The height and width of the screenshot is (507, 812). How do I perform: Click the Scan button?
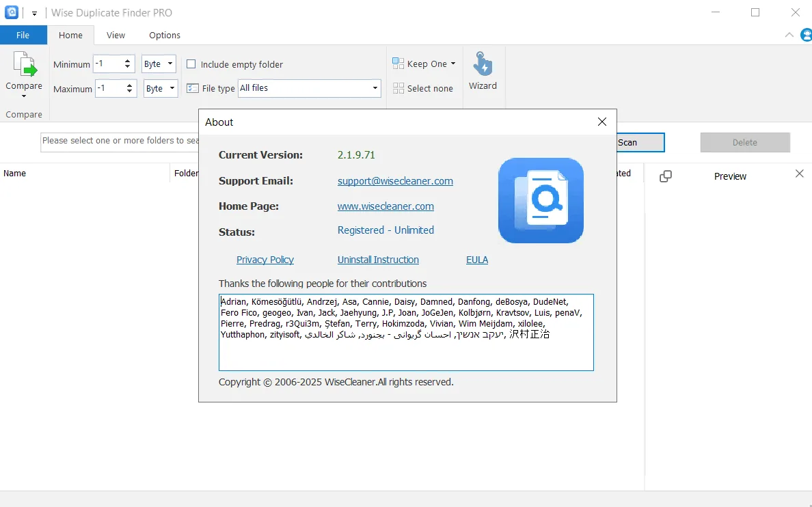[x=640, y=142]
